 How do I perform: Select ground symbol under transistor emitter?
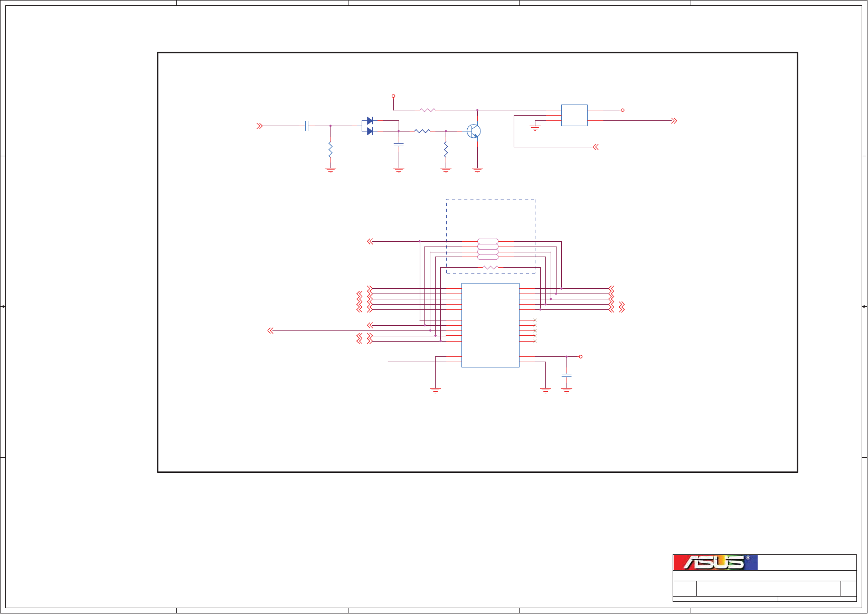tap(477, 170)
